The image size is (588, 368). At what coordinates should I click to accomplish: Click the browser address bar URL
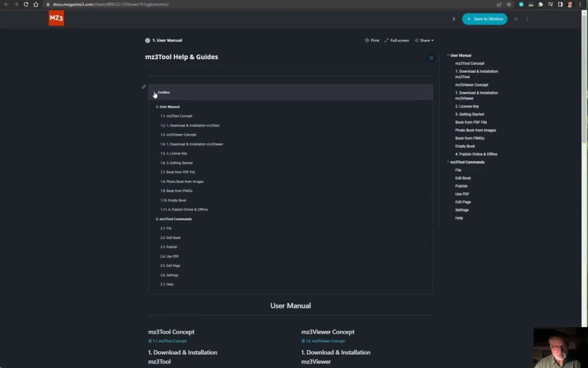pos(111,5)
